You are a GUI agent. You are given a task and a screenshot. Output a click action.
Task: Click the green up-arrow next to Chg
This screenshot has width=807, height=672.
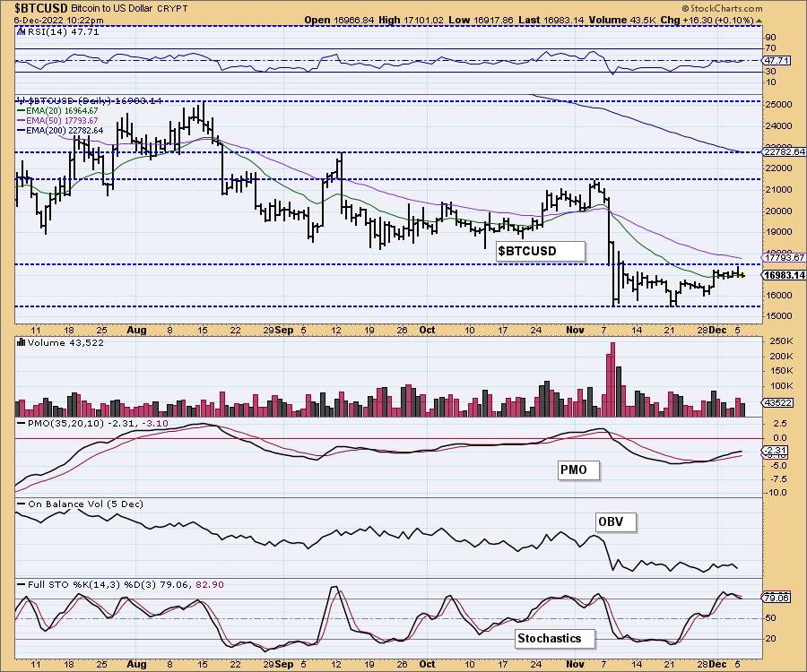pyautogui.click(x=759, y=21)
